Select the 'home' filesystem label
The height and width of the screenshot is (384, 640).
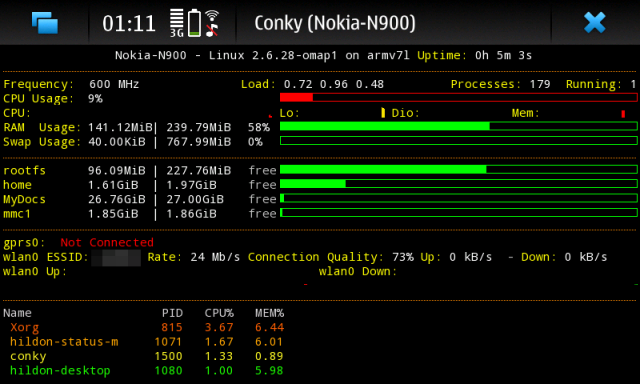(17, 185)
